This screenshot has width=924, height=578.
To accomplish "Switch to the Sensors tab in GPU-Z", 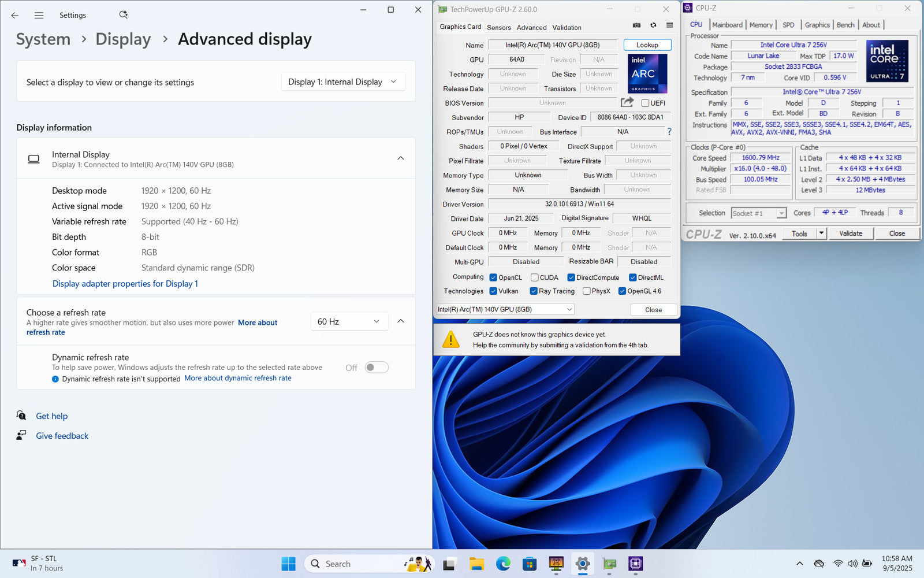I will point(498,27).
